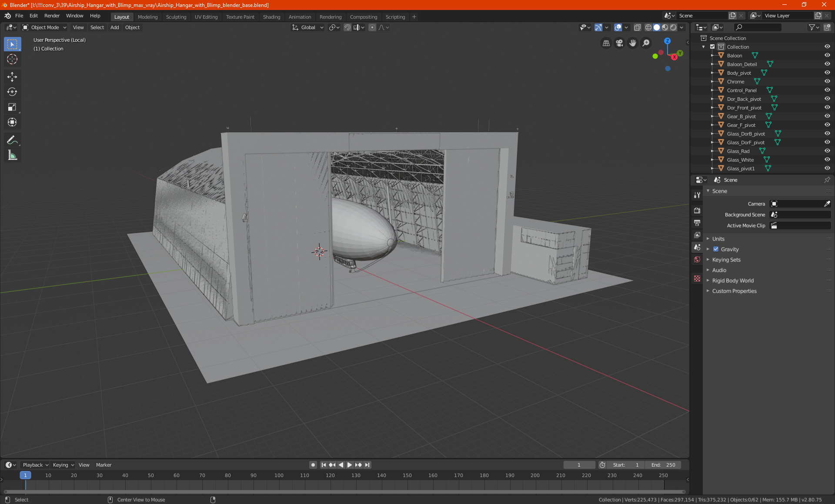Disable the Gravity checkbox
This screenshot has height=504, width=835.
[716, 249]
